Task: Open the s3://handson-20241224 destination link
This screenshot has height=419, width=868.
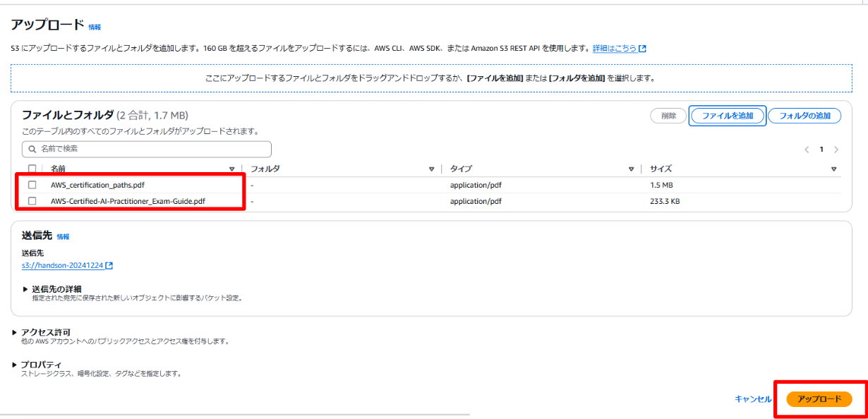Action: [63, 266]
